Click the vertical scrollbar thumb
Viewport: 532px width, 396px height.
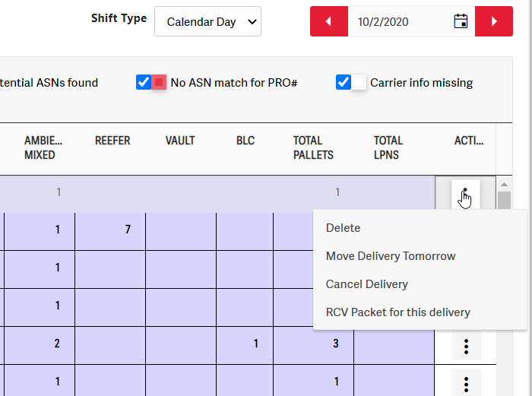(504, 204)
